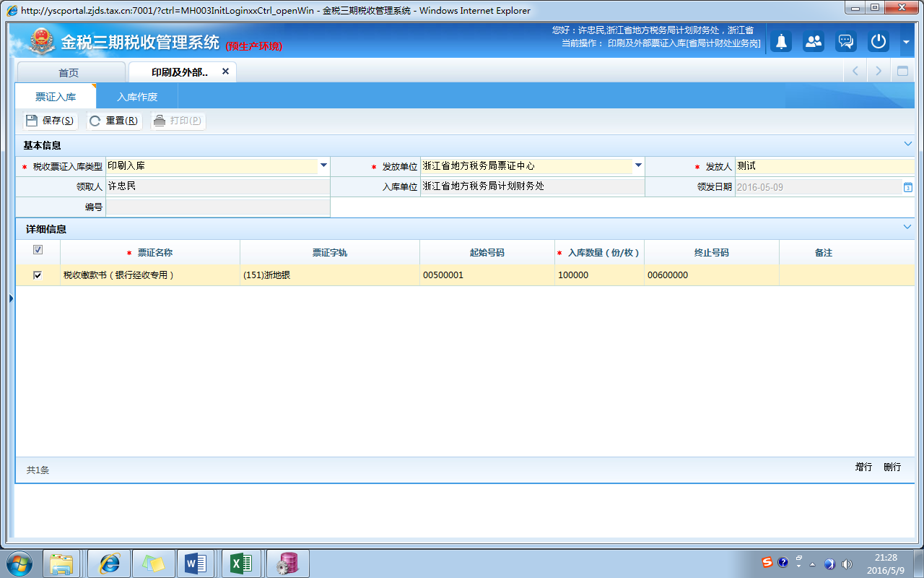Click the Sogou input method tray icon

pos(767,562)
